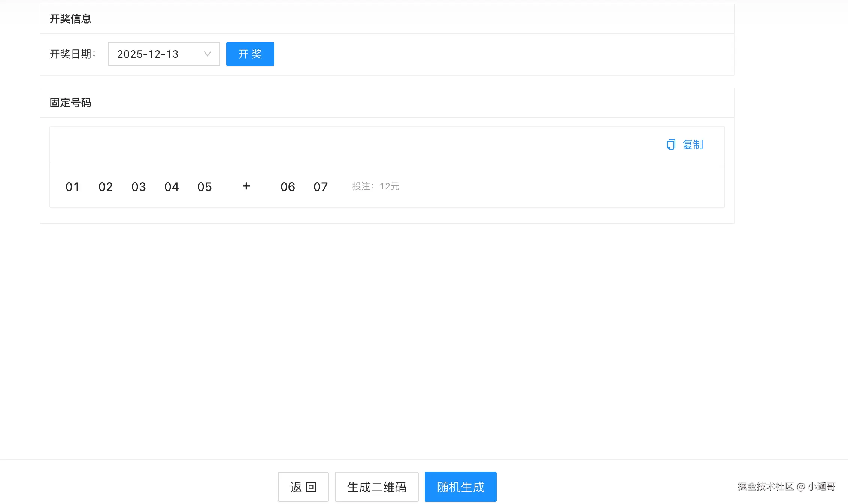Click the 固定号码 section header
848x504 pixels.
click(70, 103)
